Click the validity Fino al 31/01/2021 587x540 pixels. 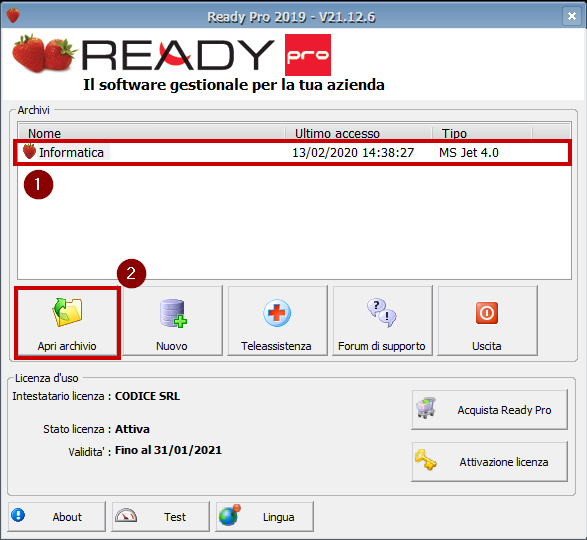[168, 450]
